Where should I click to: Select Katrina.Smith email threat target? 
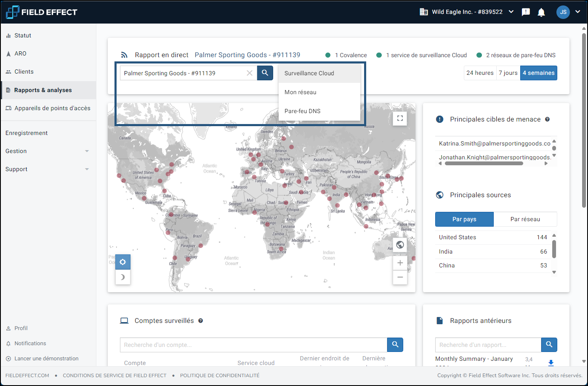pyautogui.click(x=495, y=143)
